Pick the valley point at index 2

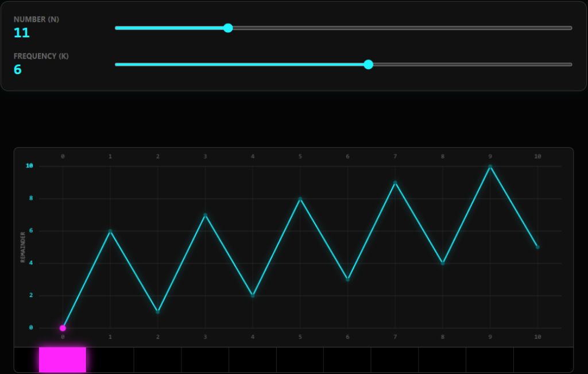(158, 312)
